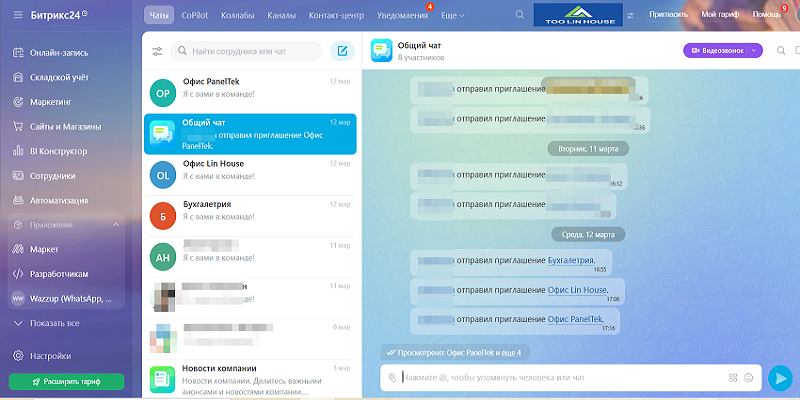Click the Среда, 12 марта date marker
This screenshot has height=400, width=800.
[x=588, y=235]
